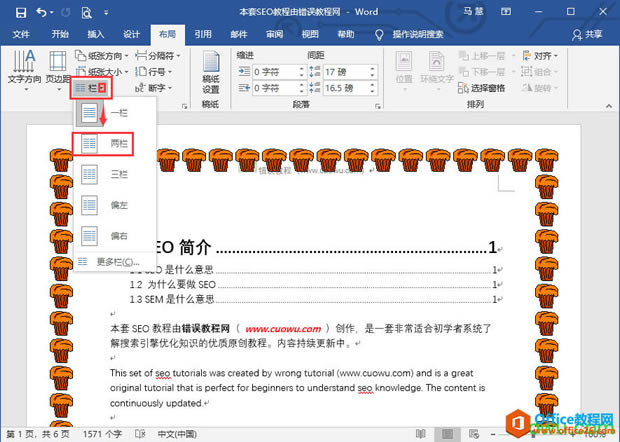The image size is (620, 442).
Task: Switch to the 插入 tab
Action: click(x=96, y=34)
